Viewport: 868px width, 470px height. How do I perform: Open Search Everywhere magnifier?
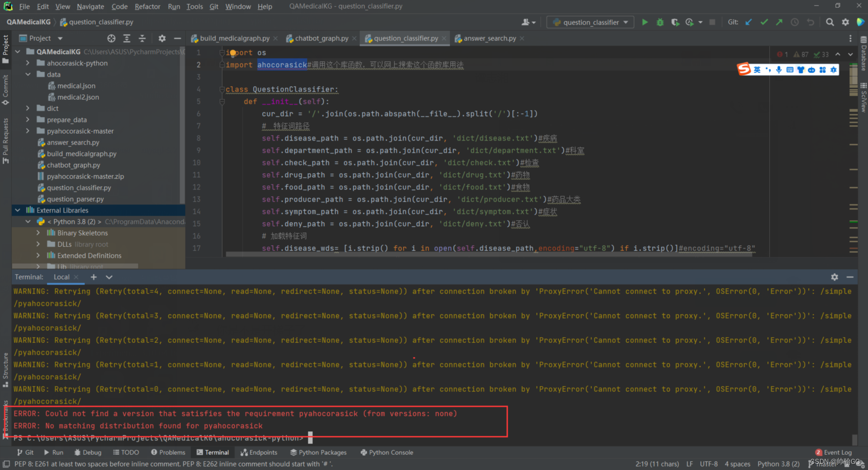830,22
